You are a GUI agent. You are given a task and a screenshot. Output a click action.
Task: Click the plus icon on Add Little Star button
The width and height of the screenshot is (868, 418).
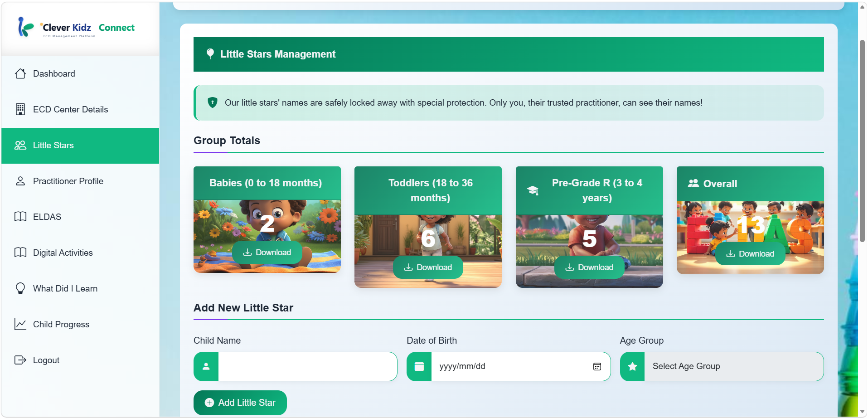(209, 403)
